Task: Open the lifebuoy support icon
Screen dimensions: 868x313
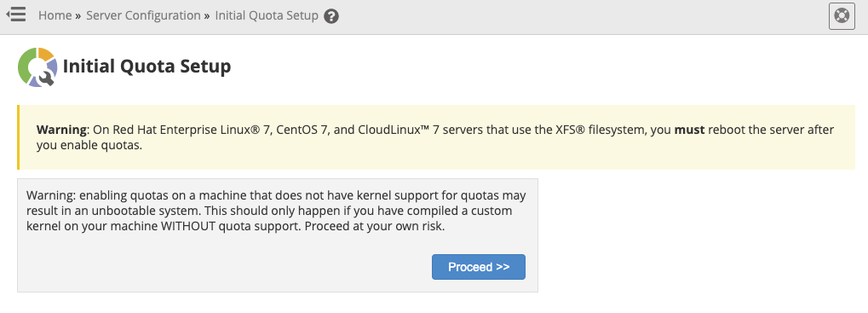Action: click(x=842, y=15)
